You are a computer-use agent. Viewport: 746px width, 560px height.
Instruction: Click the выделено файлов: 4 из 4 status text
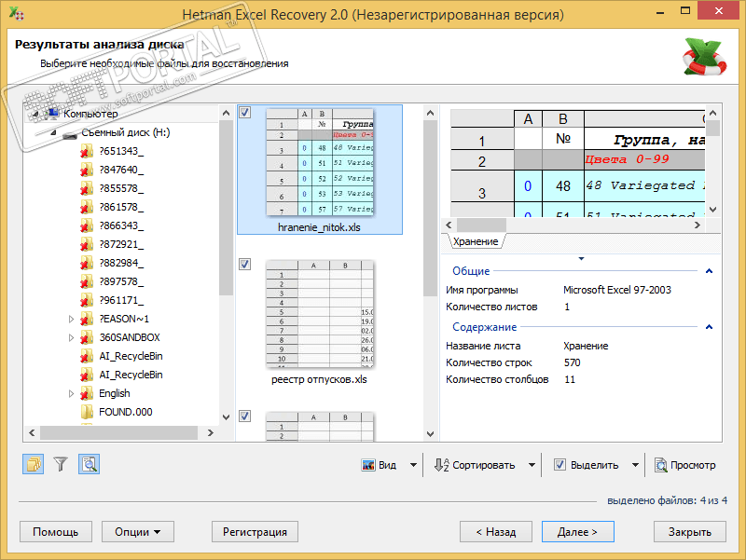click(x=667, y=500)
